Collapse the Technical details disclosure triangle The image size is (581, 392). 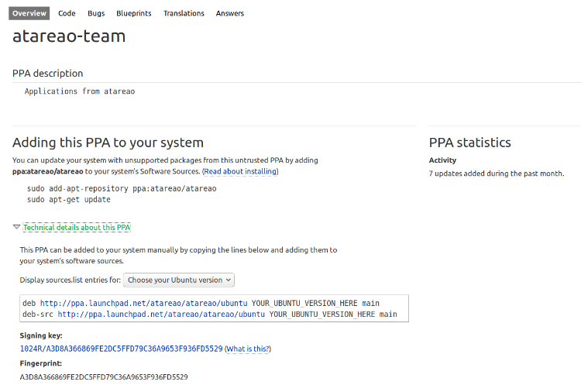pyautogui.click(x=16, y=227)
